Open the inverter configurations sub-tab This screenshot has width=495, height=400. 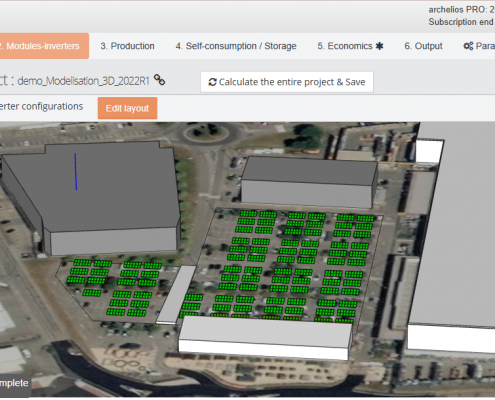coord(41,107)
